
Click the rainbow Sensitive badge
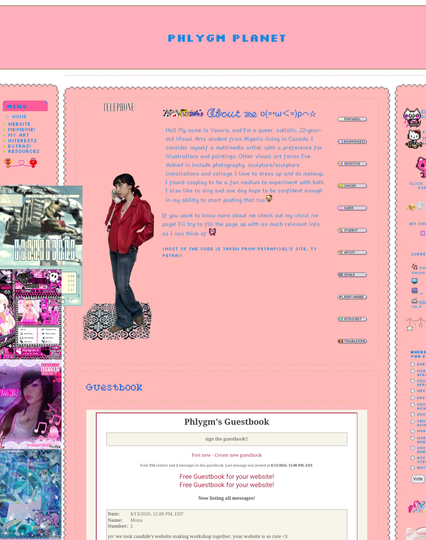352,164
